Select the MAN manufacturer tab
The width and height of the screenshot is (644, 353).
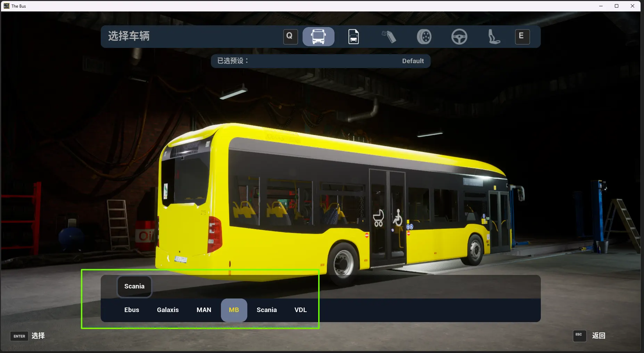tap(204, 310)
